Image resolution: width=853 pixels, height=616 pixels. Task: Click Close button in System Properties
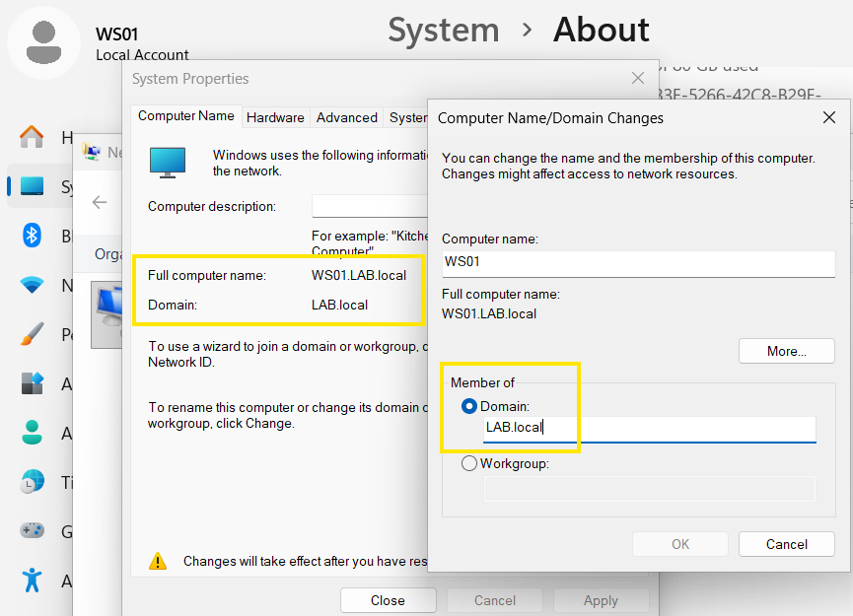tap(388, 600)
